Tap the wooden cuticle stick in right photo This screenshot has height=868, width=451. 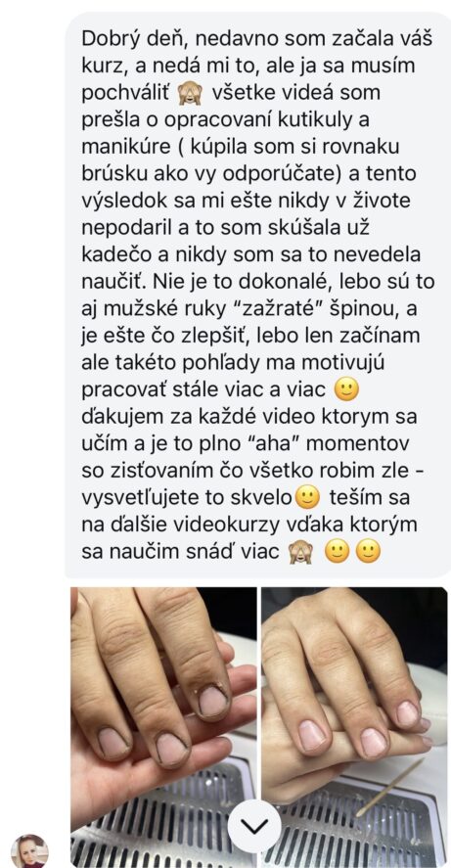click(390, 787)
